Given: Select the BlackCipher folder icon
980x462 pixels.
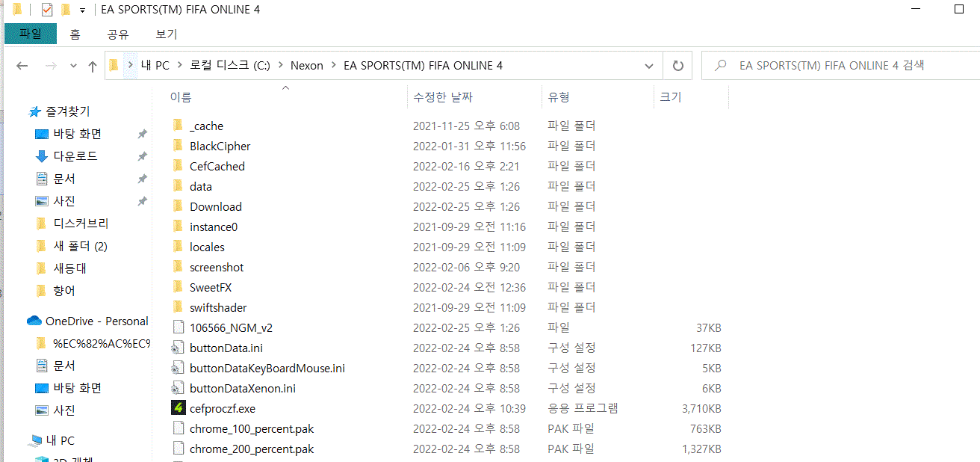Looking at the screenshot, I should coord(178,146).
